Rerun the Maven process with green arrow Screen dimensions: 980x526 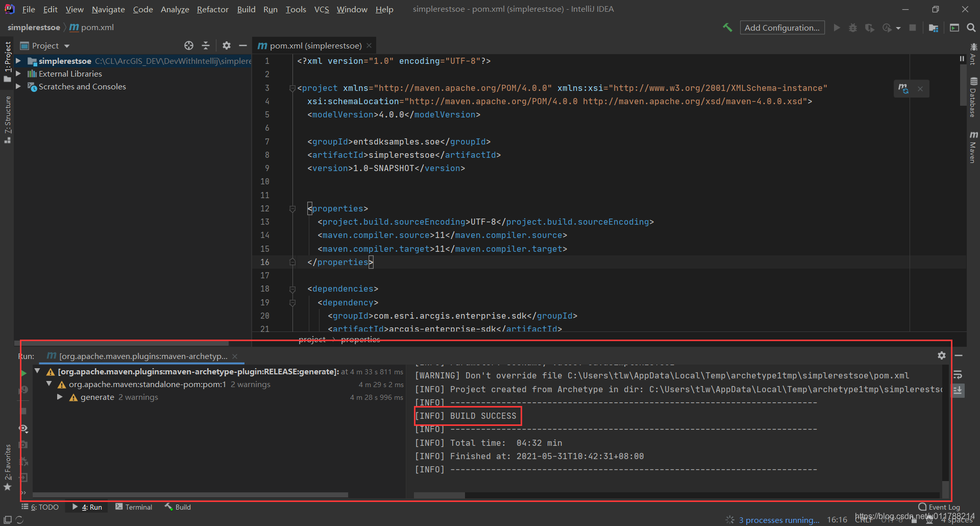coord(23,373)
